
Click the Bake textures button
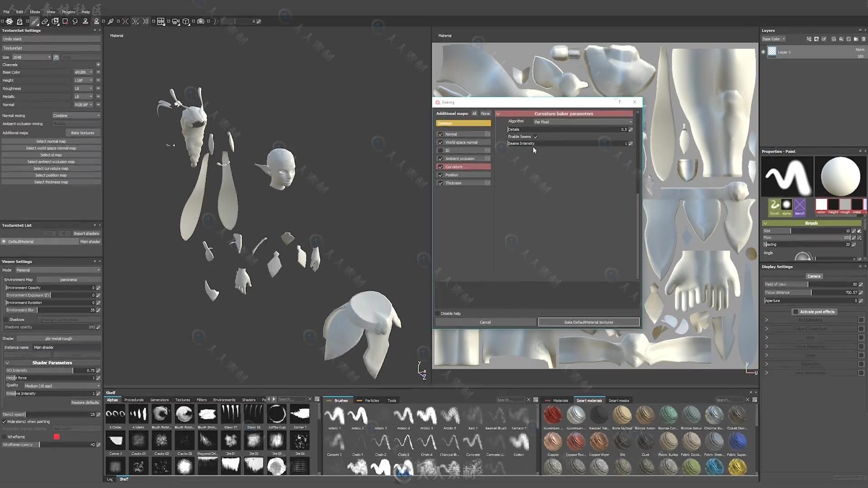[83, 133]
